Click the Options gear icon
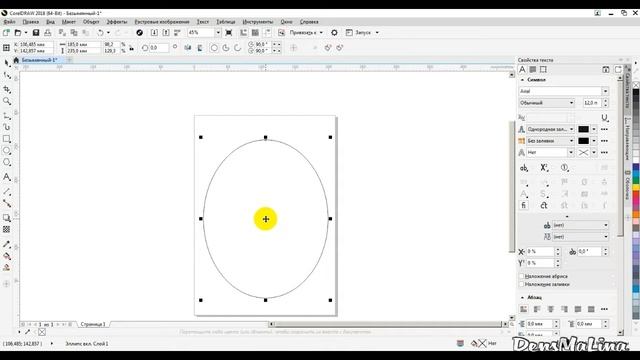This screenshot has width=640, height=360. point(334,33)
